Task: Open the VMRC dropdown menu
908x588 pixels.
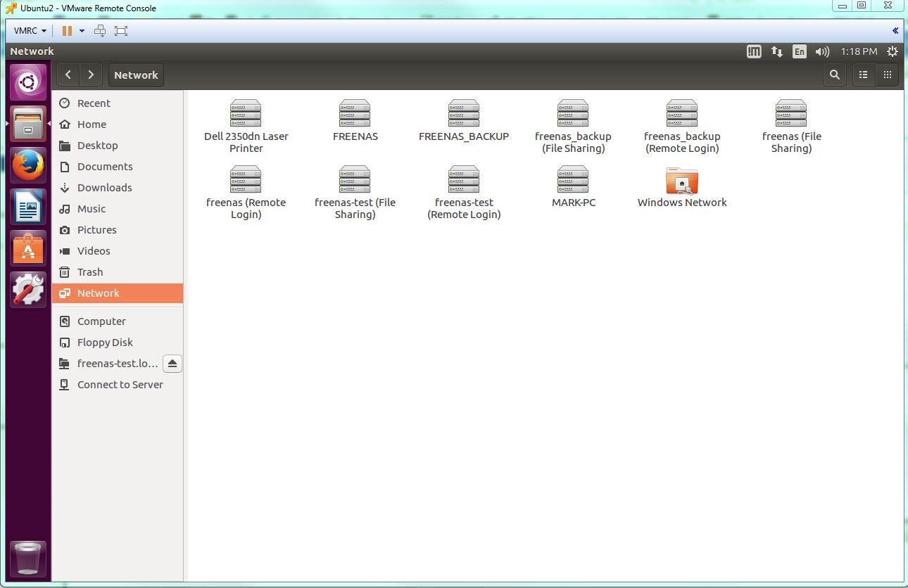Action: click(30, 30)
